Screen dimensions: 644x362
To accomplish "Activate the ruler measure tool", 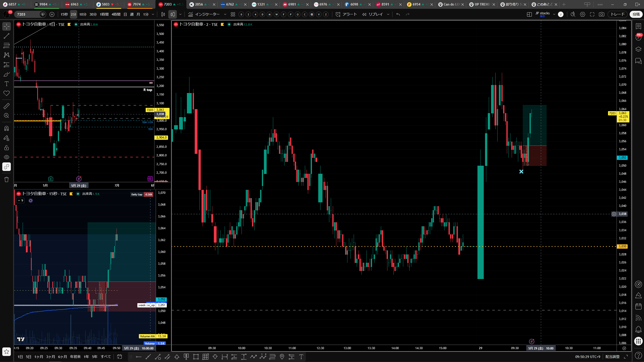I will pos(7,106).
